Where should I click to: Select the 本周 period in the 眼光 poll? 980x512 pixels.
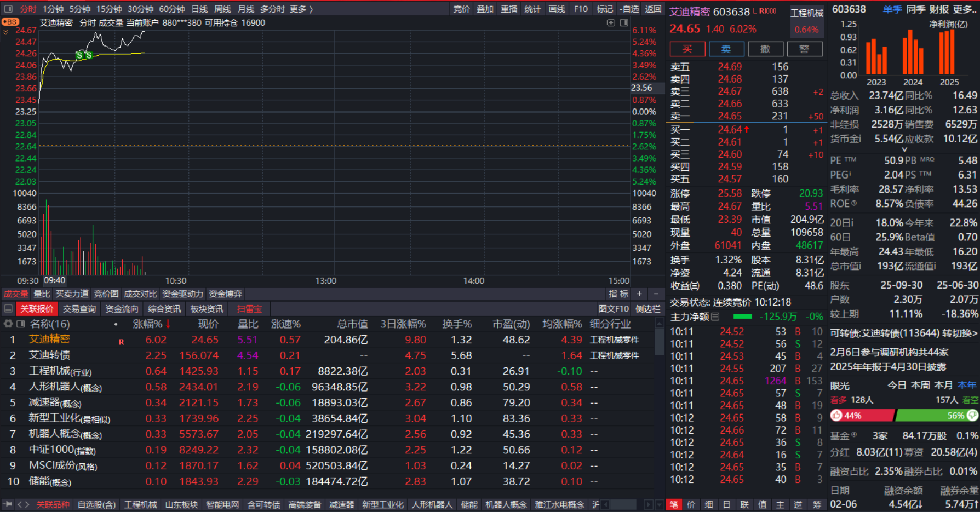[x=920, y=385]
